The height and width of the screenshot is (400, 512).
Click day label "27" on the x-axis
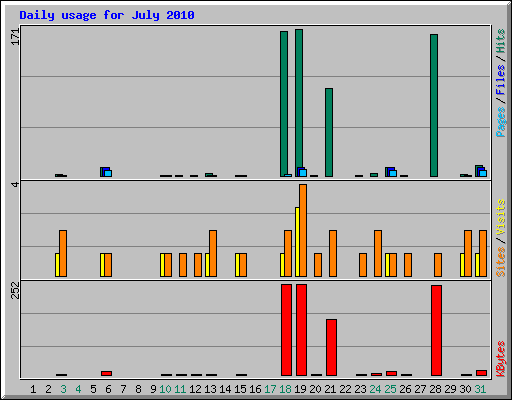420,389
